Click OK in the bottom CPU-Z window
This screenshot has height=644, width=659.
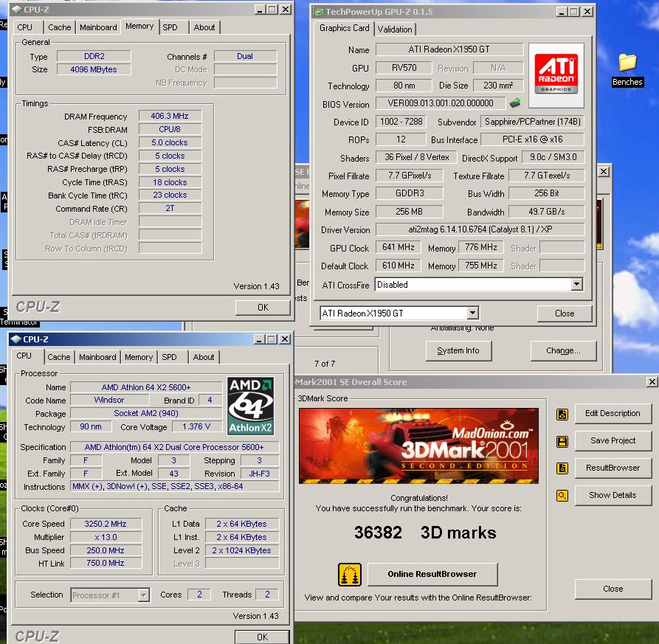click(x=262, y=637)
